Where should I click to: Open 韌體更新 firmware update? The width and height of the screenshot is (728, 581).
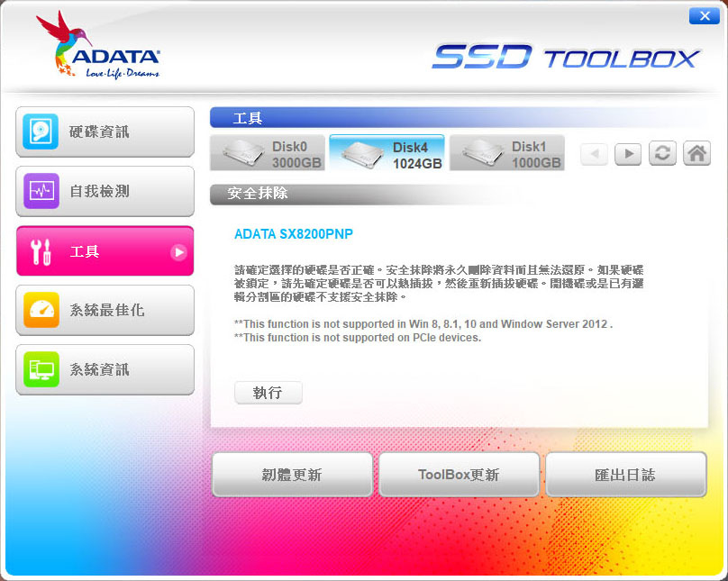pos(292,475)
